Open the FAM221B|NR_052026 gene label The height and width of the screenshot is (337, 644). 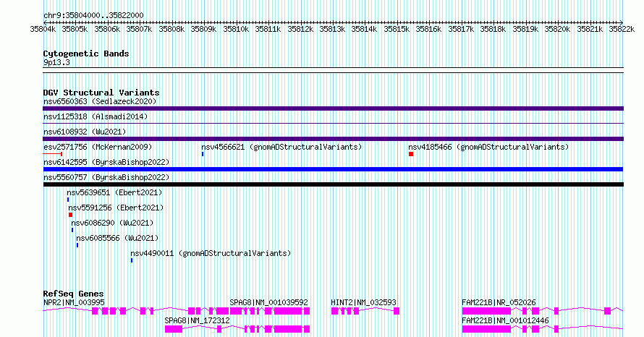499,302
